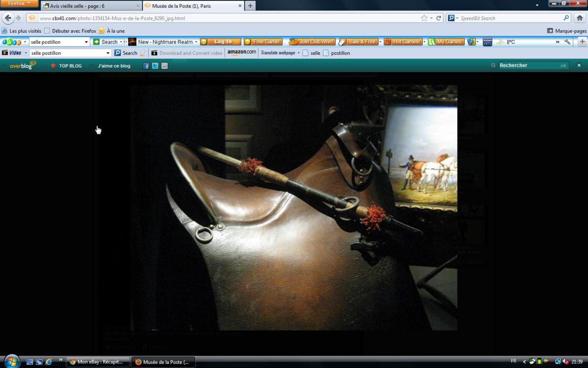Click in the Overblog Rechercher search field
This screenshot has height=368, width=588.
tap(528, 65)
